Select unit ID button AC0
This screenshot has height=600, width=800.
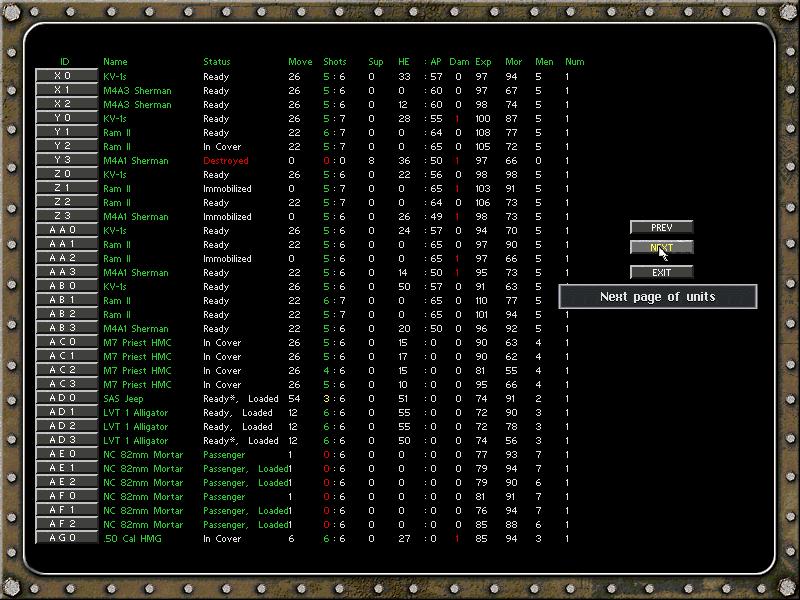coord(66,342)
